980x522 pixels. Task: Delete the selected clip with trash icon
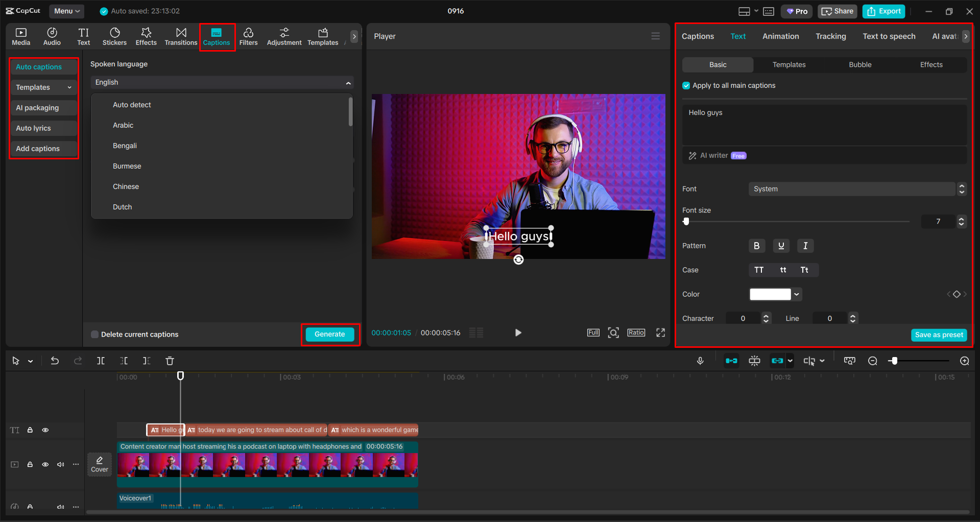pos(170,361)
